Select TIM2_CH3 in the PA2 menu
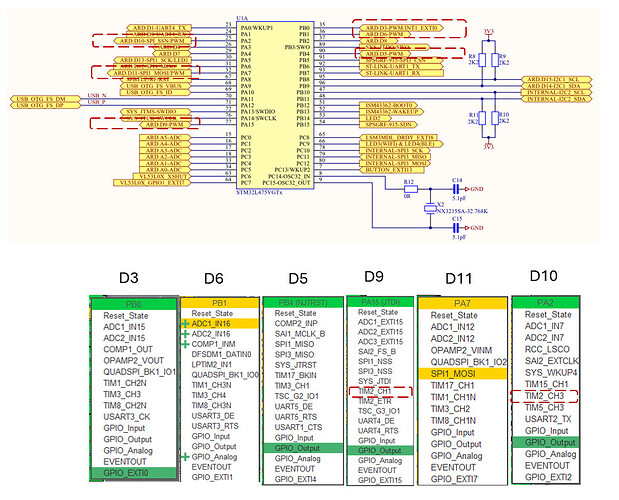The width and height of the screenshot is (619, 500). (x=546, y=396)
